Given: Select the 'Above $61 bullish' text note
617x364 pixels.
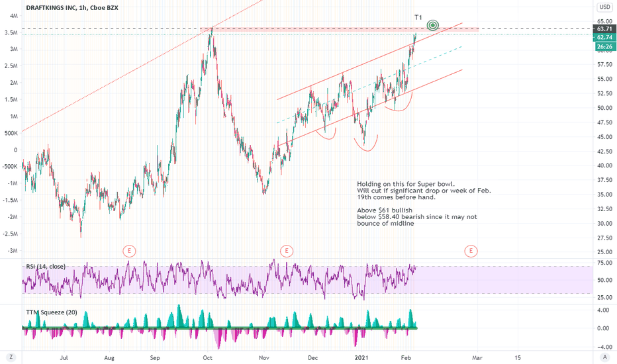Looking at the screenshot, I should 385,210.
